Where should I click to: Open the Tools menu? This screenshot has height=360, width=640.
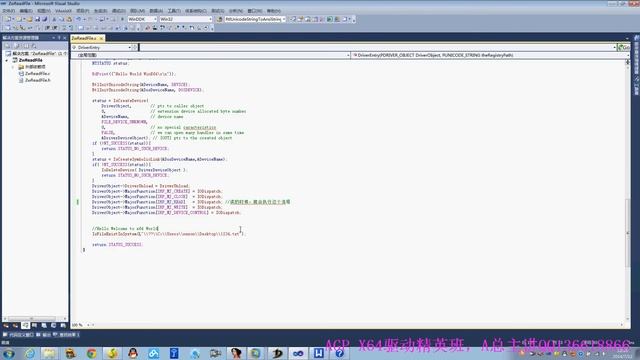pos(174,11)
